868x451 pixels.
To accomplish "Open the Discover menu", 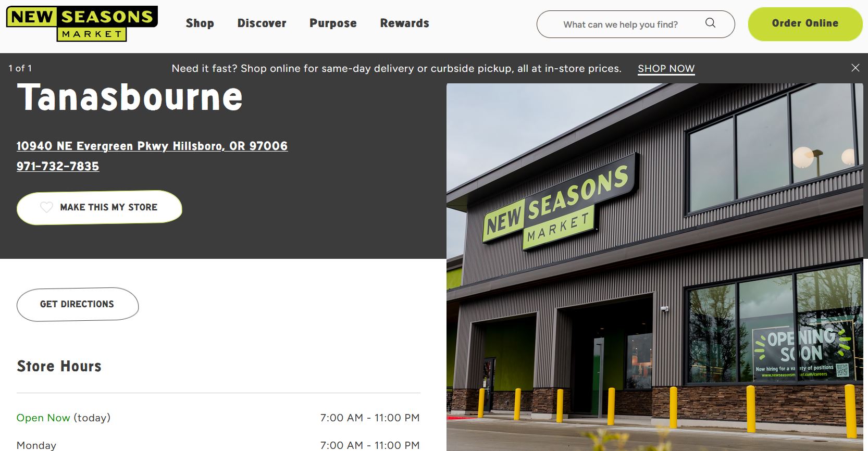I will pyautogui.click(x=262, y=23).
